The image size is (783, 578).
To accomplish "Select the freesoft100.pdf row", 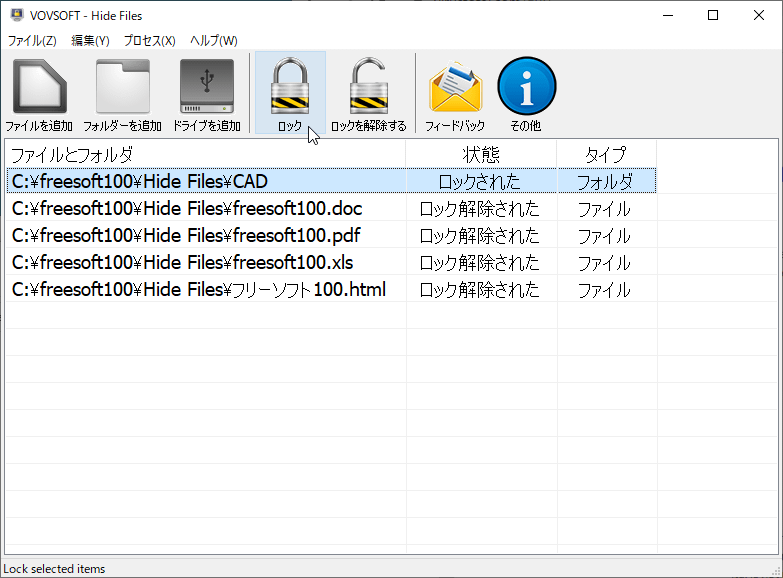I will (x=331, y=235).
